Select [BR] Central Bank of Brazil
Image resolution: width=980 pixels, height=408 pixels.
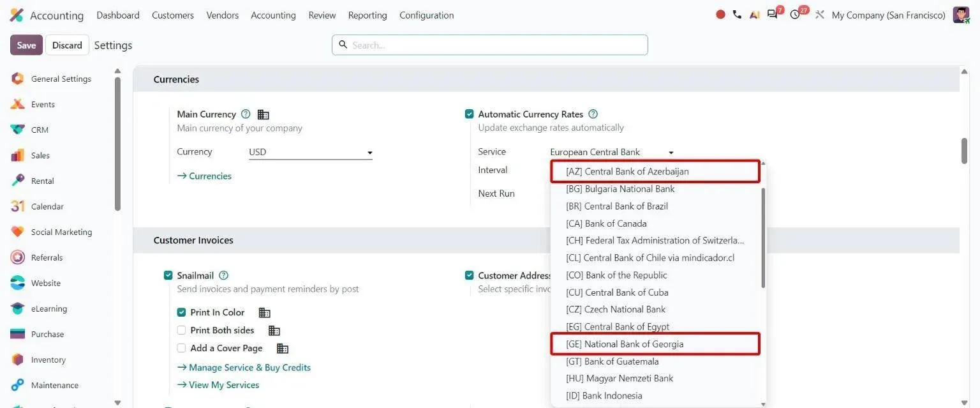pyautogui.click(x=655, y=206)
